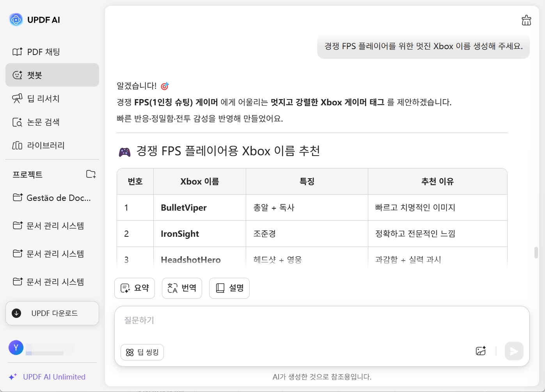545x392 pixels.
Task: Click the 추천 이유 column header
Action: 438,181
